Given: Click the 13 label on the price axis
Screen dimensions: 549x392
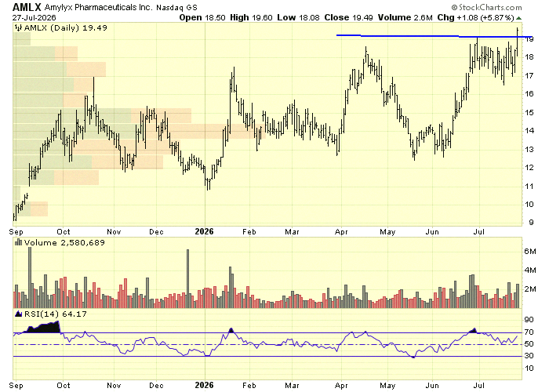Looking at the screenshot, I should 529,150.
